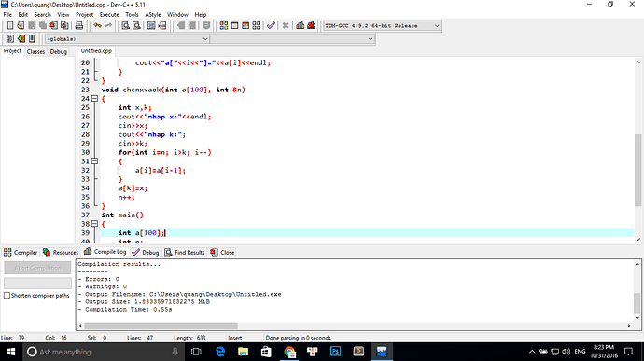Open Photoshop from the taskbar
644x361 pixels.
(x=336, y=352)
